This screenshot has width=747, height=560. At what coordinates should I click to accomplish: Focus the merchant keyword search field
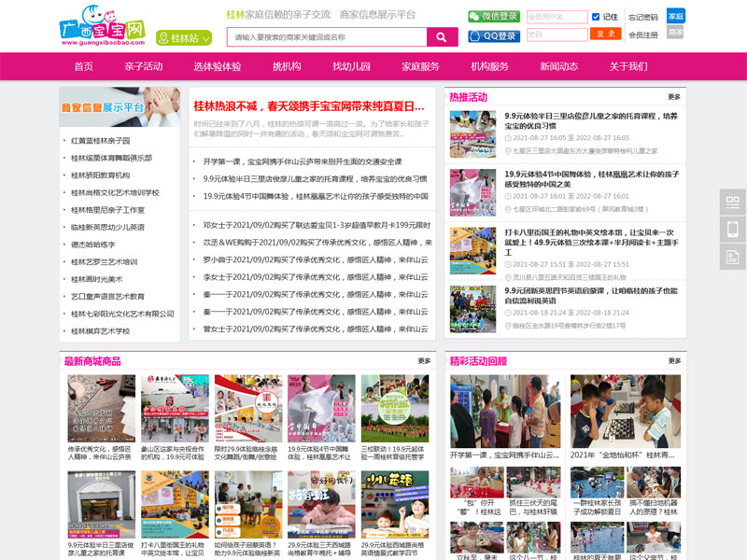[327, 37]
